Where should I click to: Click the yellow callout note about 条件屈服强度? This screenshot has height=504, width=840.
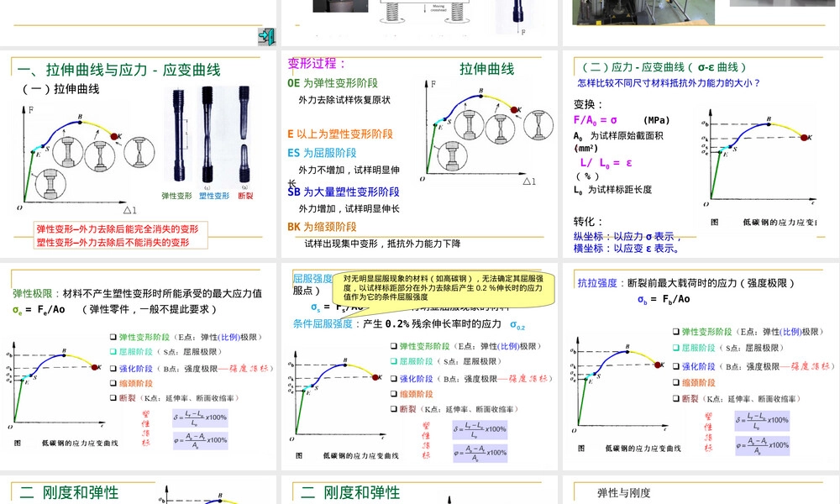tap(444, 288)
